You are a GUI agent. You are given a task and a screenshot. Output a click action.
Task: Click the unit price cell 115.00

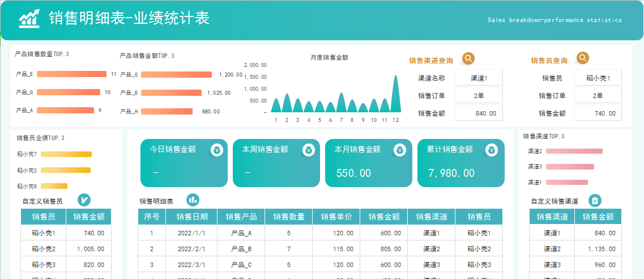click(336, 248)
